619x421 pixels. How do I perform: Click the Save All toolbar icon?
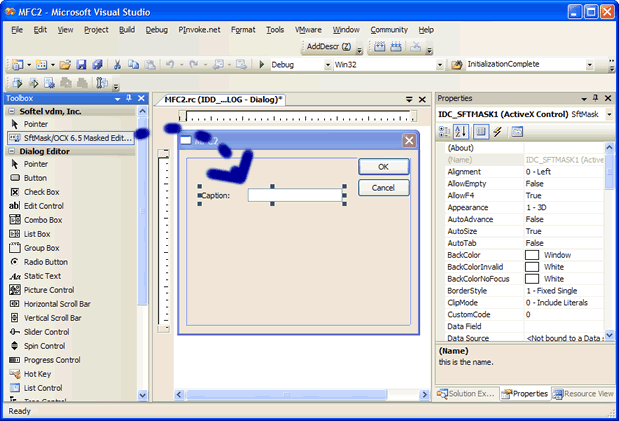(97, 65)
